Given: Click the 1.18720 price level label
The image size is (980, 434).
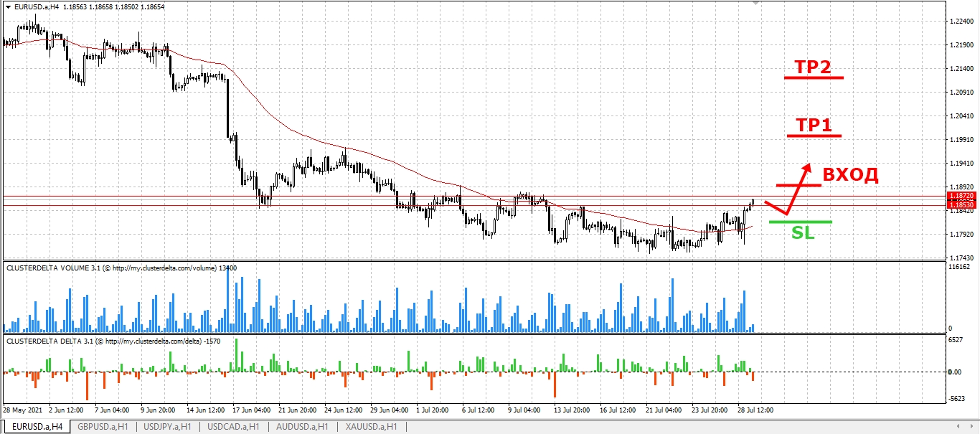Looking at the screenshot, I should click(961, 195).
